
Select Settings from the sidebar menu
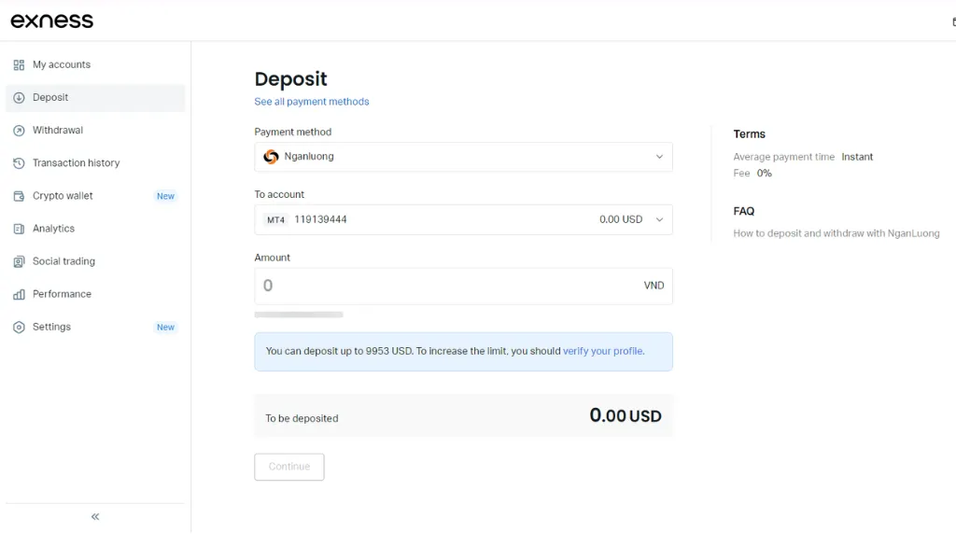pos(52,327)
